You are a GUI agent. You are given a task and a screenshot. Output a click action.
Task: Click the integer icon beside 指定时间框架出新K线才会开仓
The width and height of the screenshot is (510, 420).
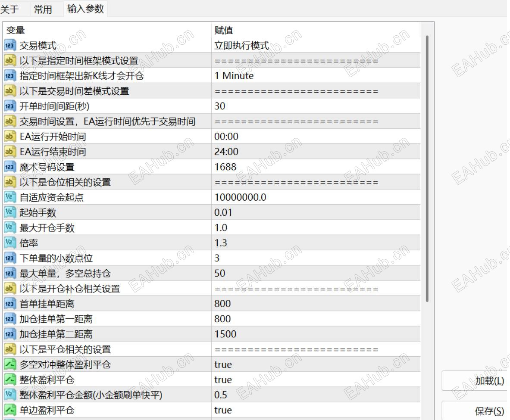tap(10, 76)
